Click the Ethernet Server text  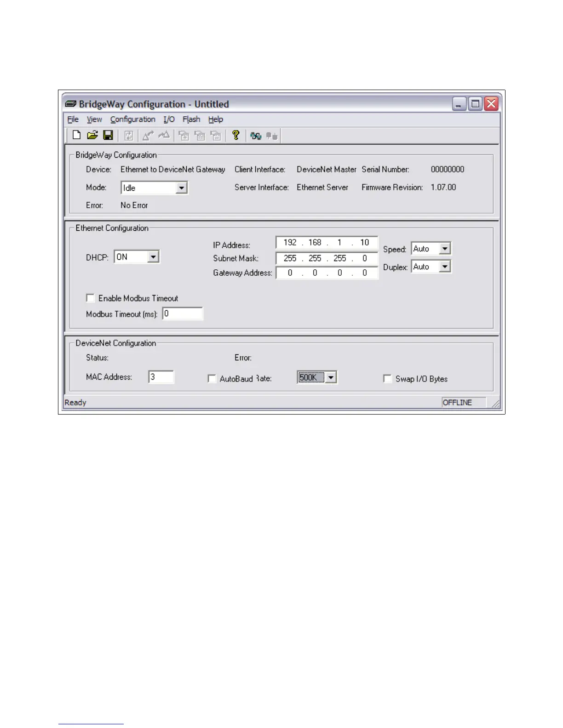point(322,187)
